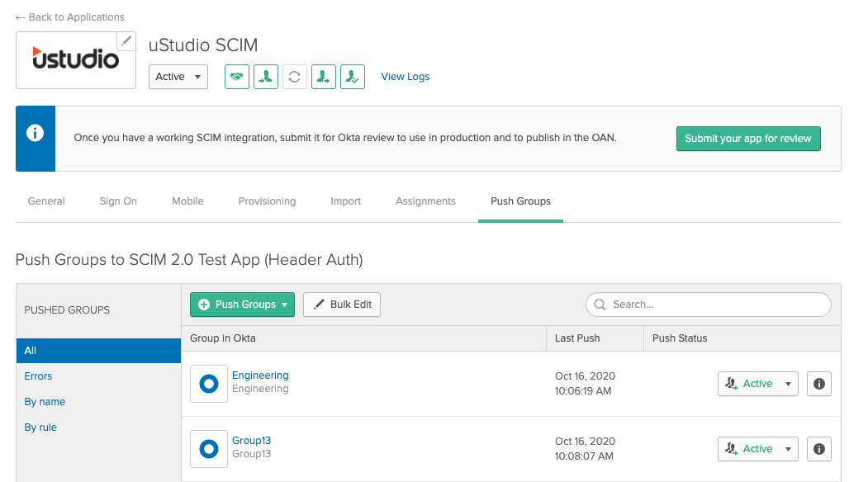Click the uStudio application logo
868x482 pixels.
click(x=76, y=59)
